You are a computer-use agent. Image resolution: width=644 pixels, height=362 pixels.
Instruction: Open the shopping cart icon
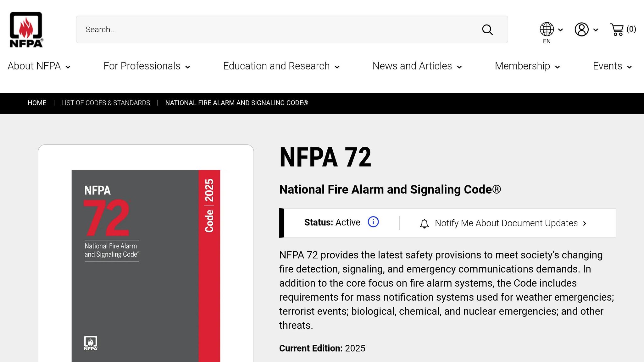617,30
